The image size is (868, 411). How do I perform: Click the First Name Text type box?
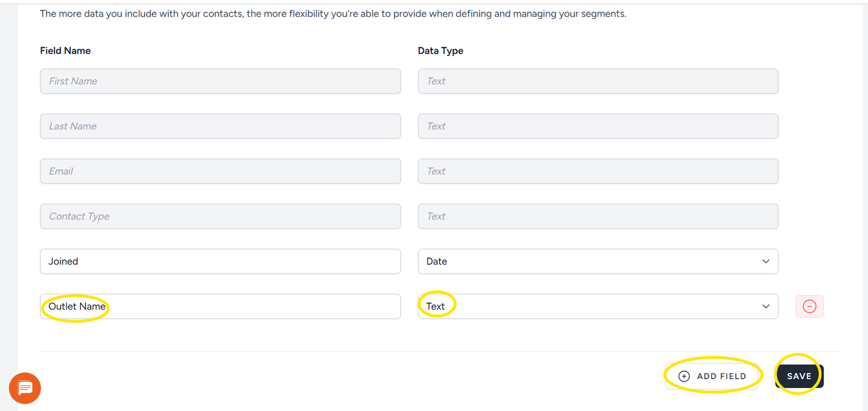click(597, 81)
